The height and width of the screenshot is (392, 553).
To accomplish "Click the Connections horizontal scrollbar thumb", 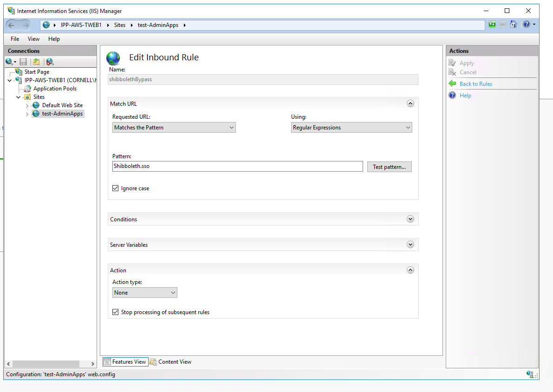I will (x=46, y=364).
